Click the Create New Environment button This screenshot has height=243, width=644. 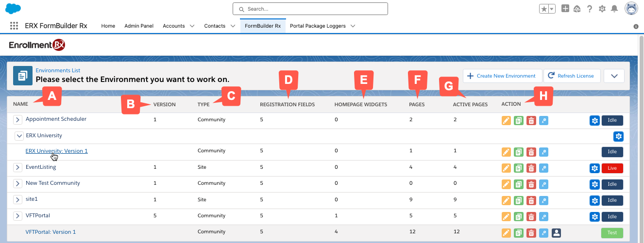pos(501,76)
